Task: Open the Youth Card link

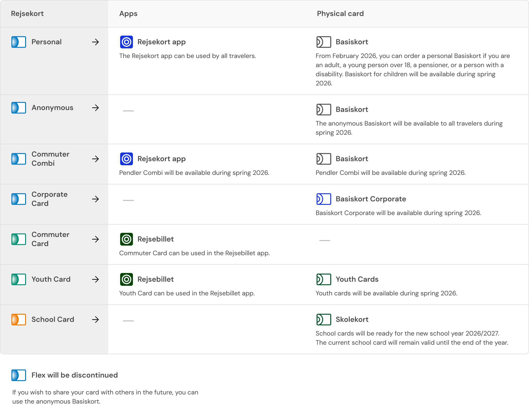Action: pos(51,279)
